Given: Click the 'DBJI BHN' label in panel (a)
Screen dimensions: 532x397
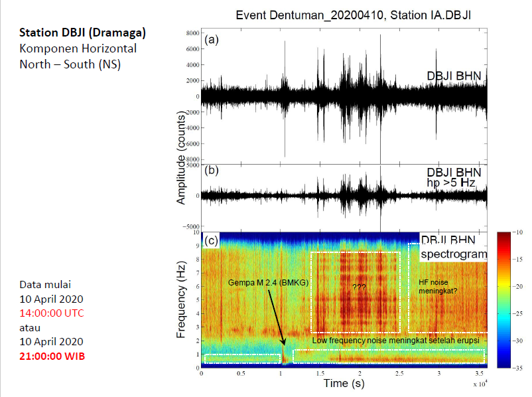Looking at the screenshot, I should click(x=454, y=76).
